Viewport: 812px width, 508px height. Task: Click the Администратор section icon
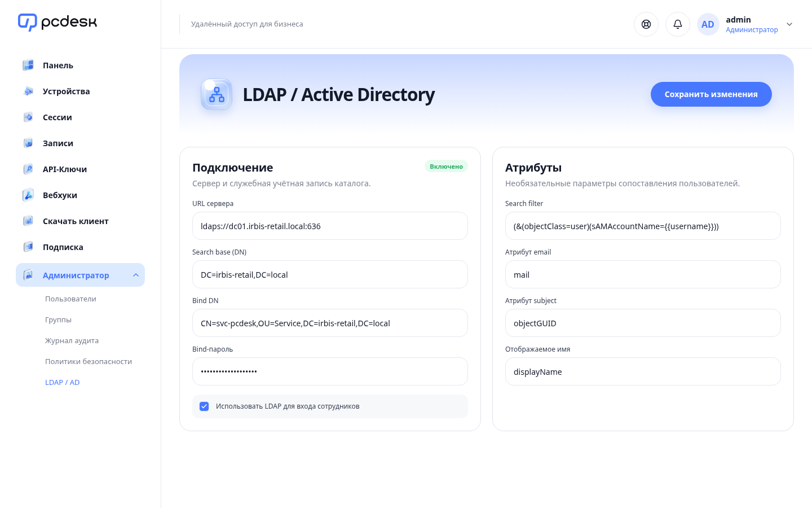[28, 275]
